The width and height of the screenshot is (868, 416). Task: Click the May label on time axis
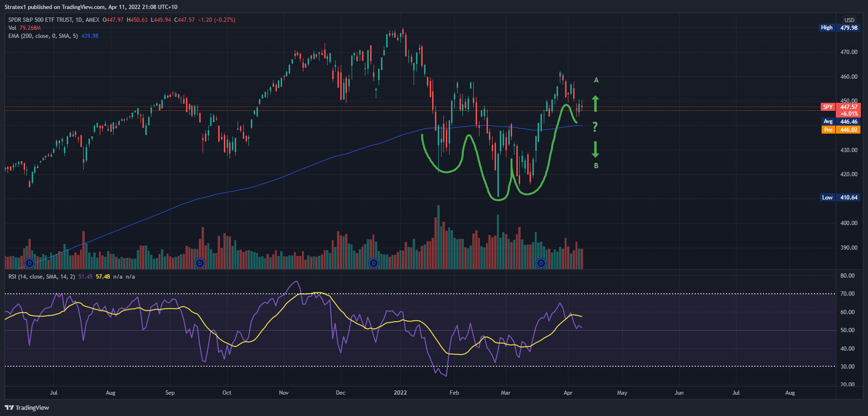tap(622, 393)
